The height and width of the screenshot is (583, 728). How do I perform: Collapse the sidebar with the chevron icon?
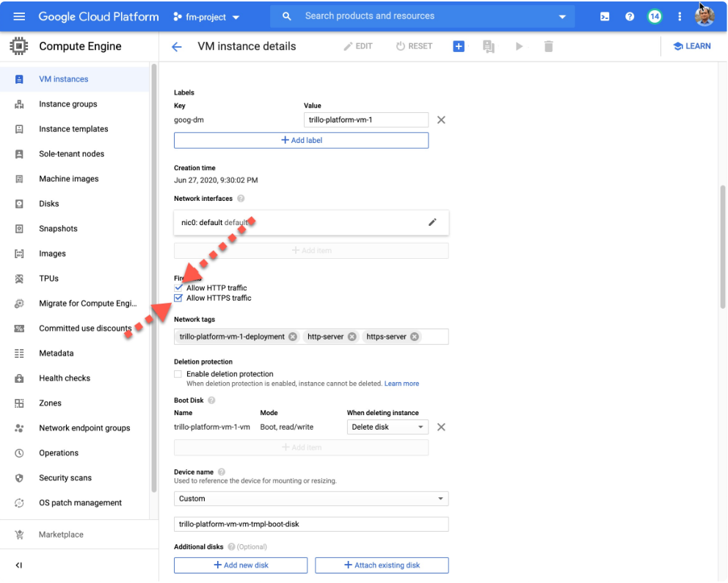tap(19, 565)
